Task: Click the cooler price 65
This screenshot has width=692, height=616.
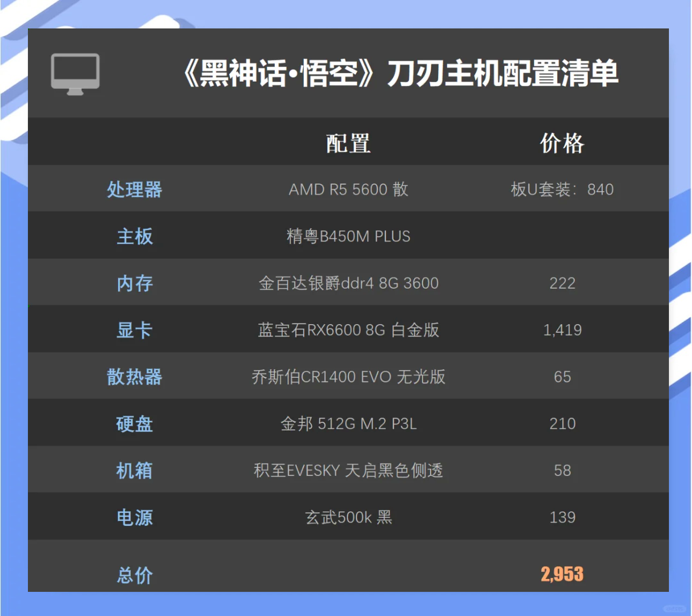Action: tap(562, 377)
